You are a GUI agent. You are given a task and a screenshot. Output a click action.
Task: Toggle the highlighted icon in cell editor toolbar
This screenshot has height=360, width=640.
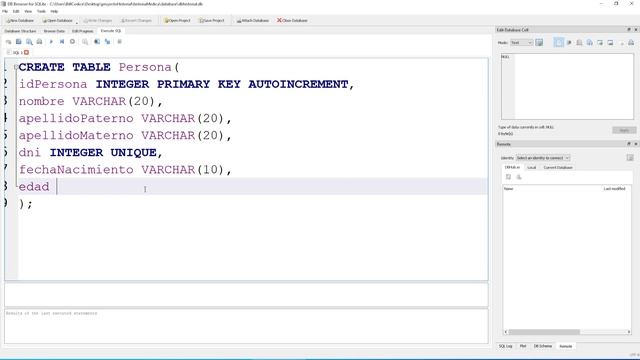pyautogui.click(x=559, y=42)
